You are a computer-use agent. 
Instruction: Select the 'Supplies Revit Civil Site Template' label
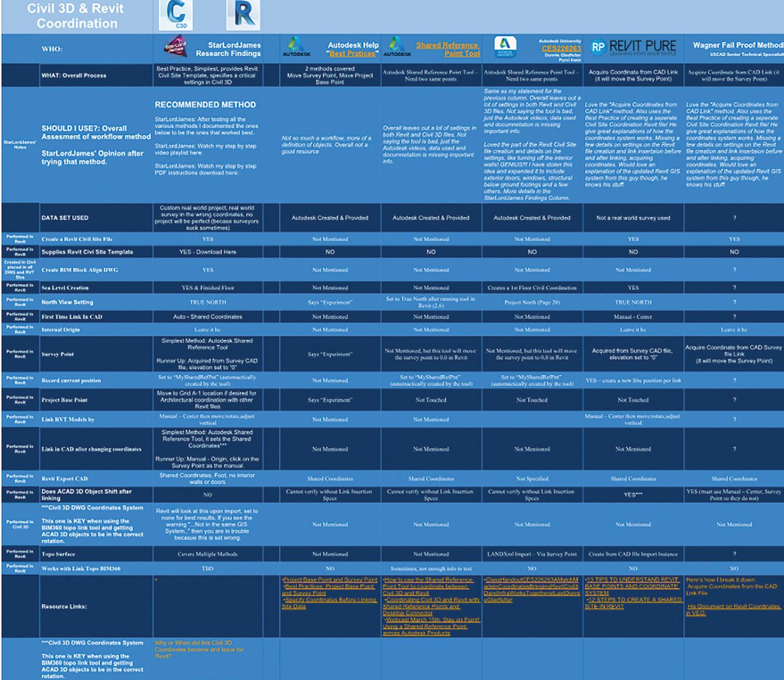click(x=87, y=252)
